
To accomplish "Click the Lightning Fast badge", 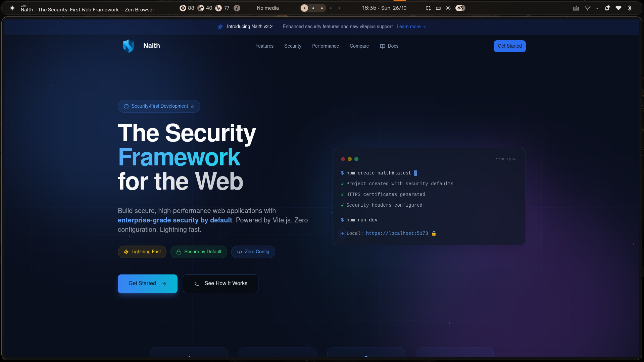I will click(x=142, y=252).
